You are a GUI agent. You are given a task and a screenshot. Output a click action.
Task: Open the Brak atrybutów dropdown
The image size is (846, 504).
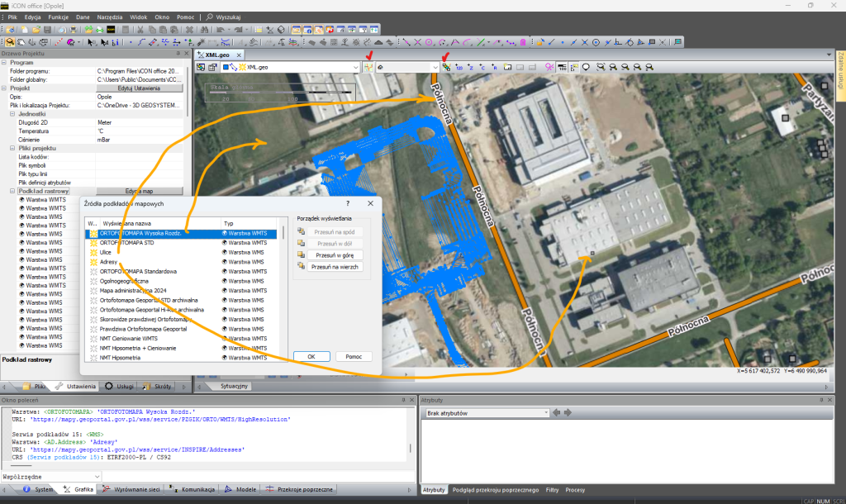(x=544, y=412)
